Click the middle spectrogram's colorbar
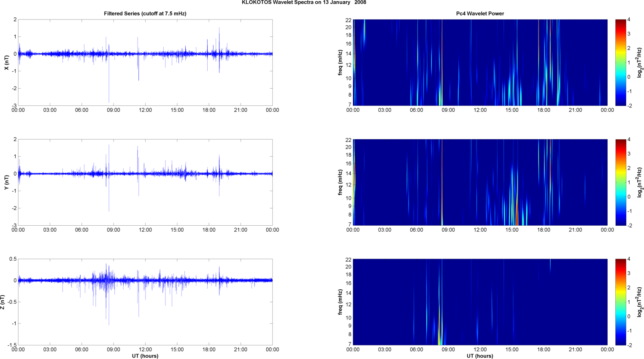Image resolution: width=644 pixels, height=359 pixels. coord(620,182)
